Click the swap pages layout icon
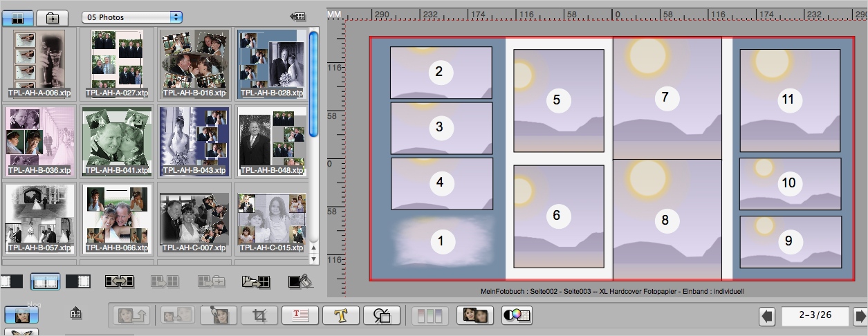 pos(119,281)
